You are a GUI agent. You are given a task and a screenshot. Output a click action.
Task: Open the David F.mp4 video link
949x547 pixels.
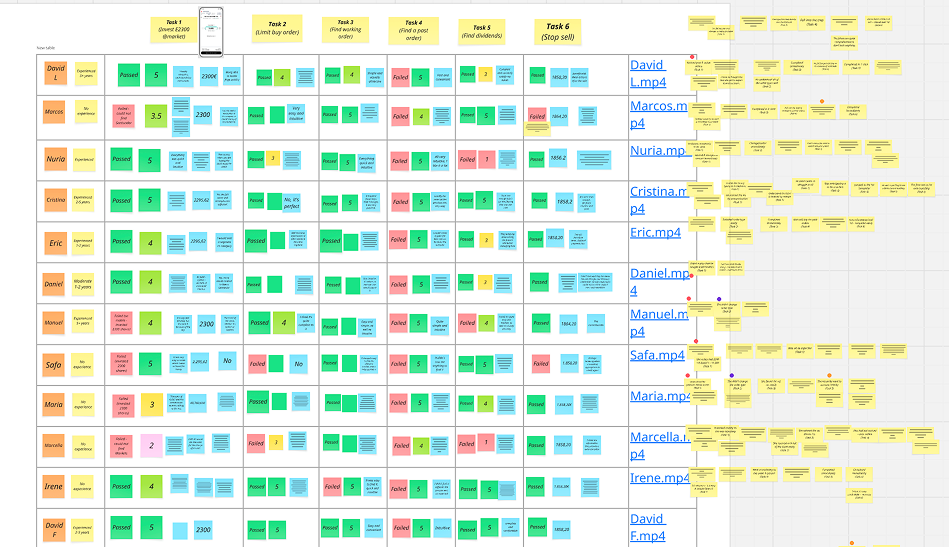pos(648,526)
